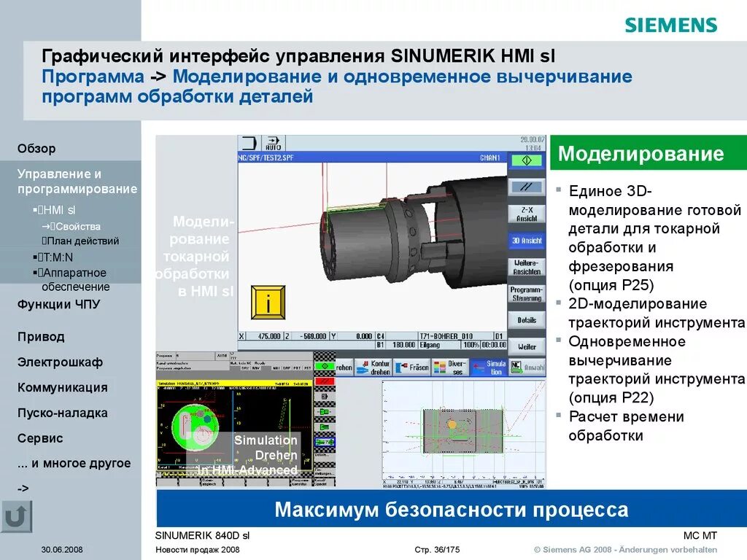
Task: Select Z-X Ansicht view softkey
Action: pos(527,214)
